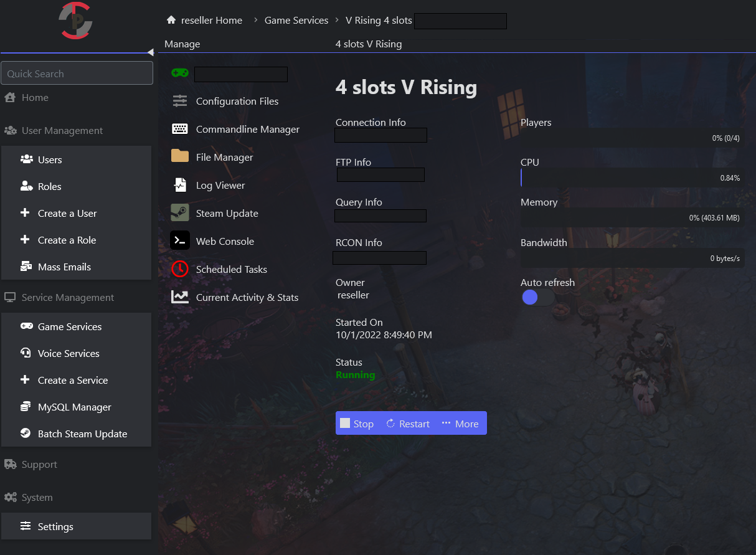Screen dimensions: 756x555
Task: Select Create a Service
Action: tap(73, 381)
